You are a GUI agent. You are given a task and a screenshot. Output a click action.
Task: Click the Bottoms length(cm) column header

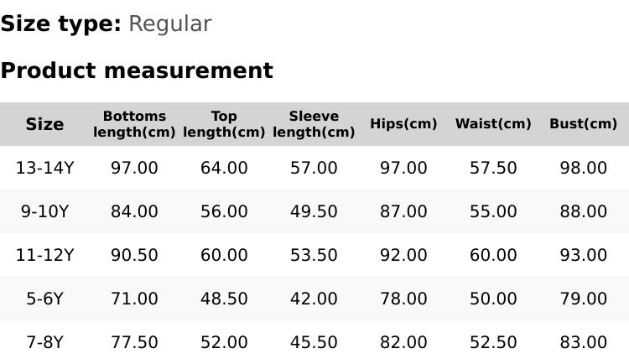coord(134,124)
